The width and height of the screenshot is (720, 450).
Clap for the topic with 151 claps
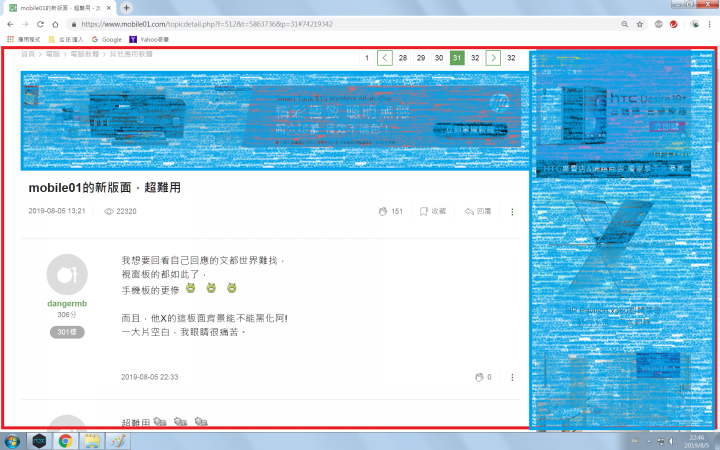(x=390, y=211)
